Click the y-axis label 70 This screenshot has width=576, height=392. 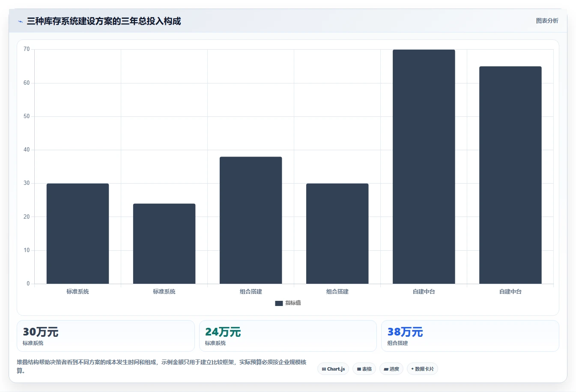27,49
